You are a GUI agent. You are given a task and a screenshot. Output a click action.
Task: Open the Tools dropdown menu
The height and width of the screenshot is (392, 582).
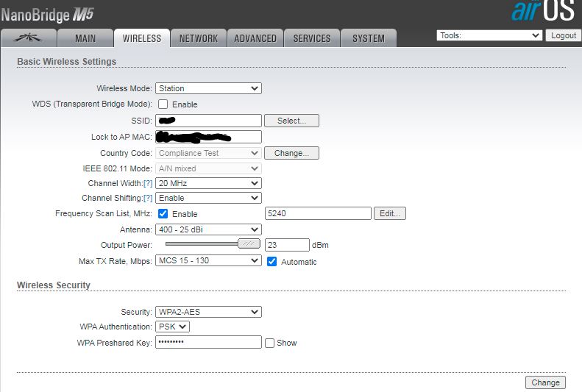[489, 35]
